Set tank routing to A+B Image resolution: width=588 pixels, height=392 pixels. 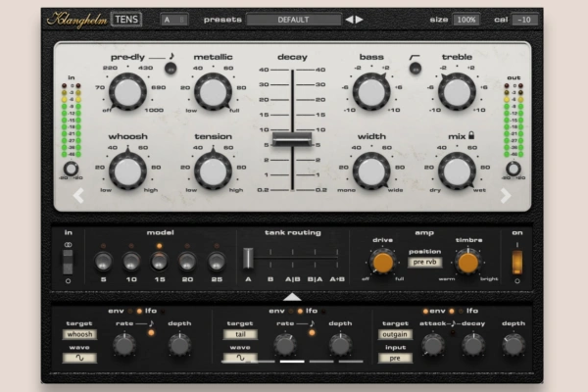point(337,279)
